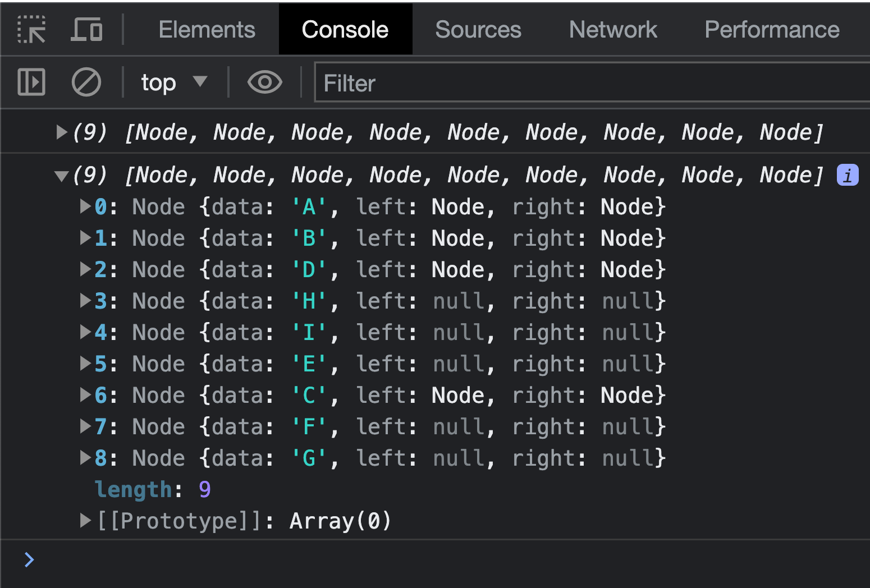The image size is (870, 588).
Task: Expand entry 7 with data 'F'
Action: tap(85, 426)
